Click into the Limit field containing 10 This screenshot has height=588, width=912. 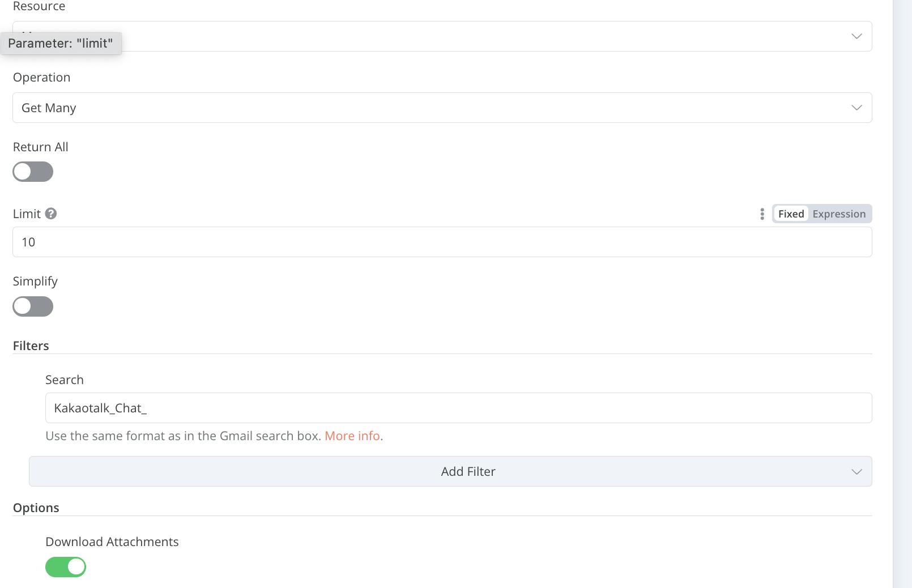pyautogui.click(x=442, y=242)
